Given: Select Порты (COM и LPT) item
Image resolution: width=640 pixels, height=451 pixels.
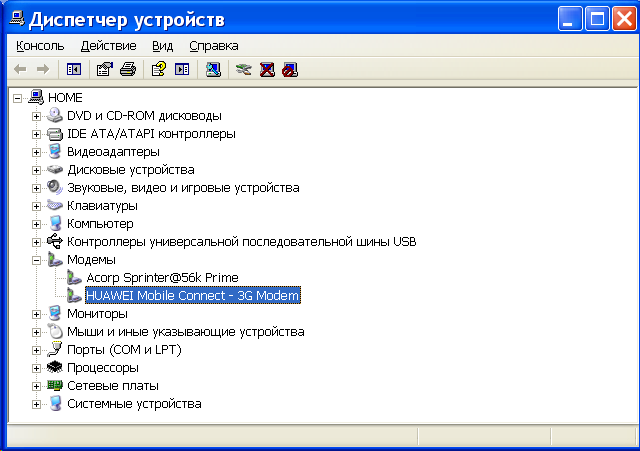Looking at the screenshot, I should tap(124, 350).
